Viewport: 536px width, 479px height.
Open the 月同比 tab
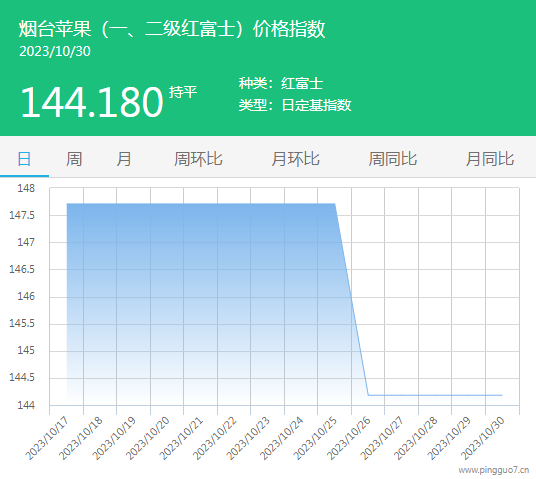[x=490, y=159]
